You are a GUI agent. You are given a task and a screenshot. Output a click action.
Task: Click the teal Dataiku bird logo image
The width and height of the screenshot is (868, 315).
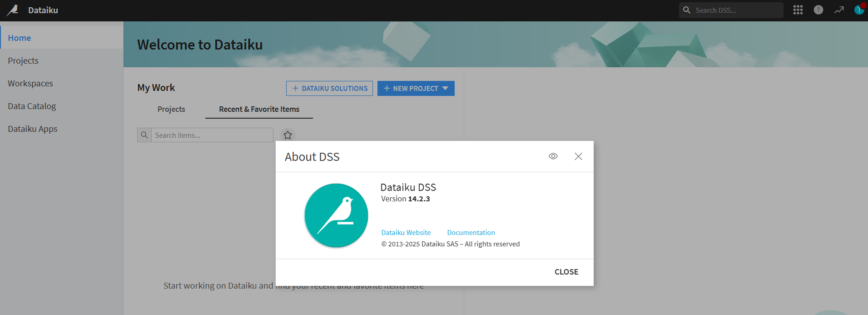pyautogui.click(x=336, y=215)
